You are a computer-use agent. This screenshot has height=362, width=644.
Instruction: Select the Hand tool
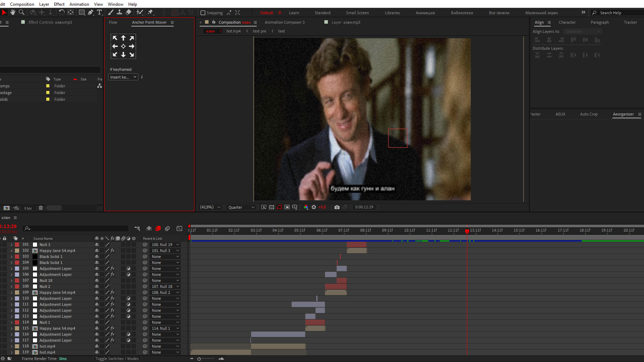13,12
